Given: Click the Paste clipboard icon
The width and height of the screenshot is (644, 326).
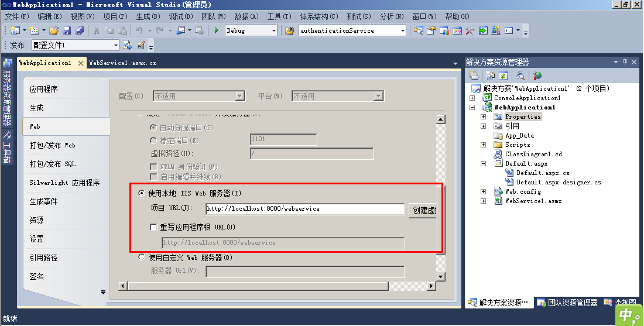Looking at the screenshot, I should [x=122, y=30].
